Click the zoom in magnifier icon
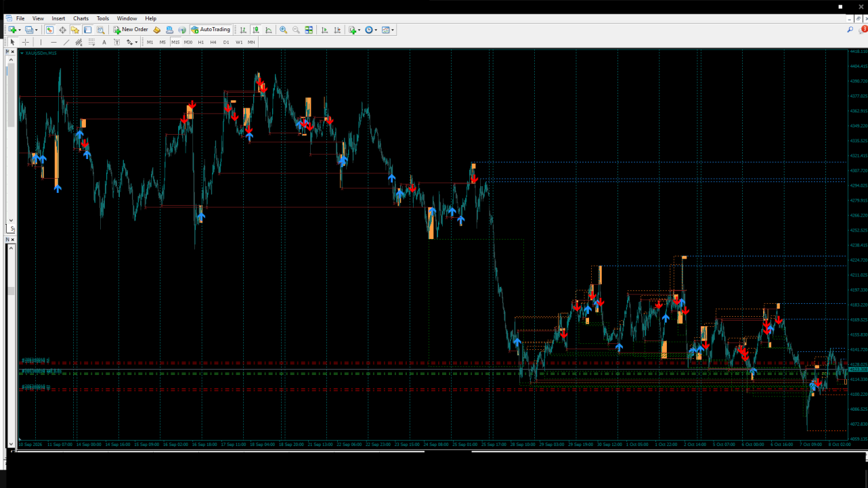 point(283,30)
